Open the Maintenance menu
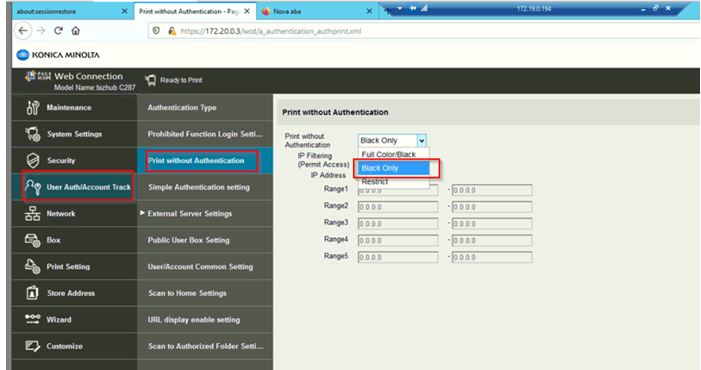Image resolution: width=701 pixels, height=370 pixels. point(69,107)
